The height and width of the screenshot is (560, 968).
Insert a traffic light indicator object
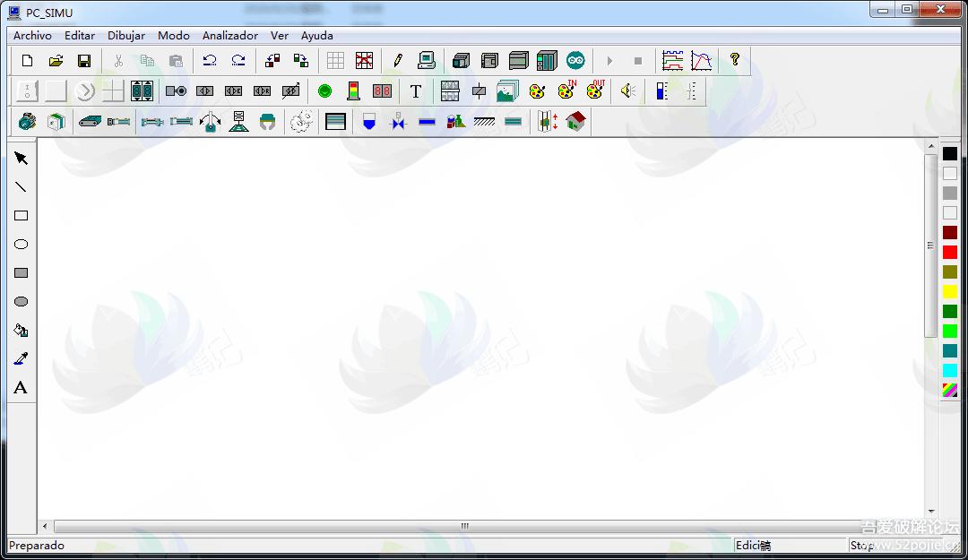[x=353, y=90]
